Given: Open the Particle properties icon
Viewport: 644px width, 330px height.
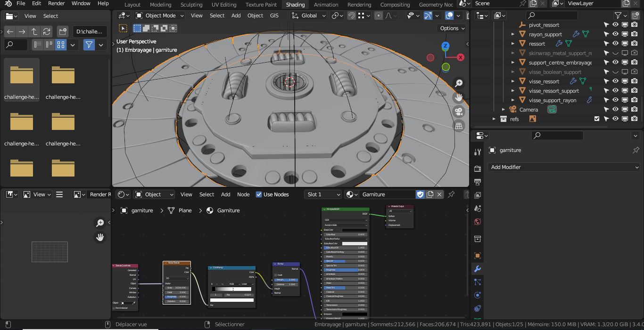Looking at the screenshot, I should pos(477,282).
